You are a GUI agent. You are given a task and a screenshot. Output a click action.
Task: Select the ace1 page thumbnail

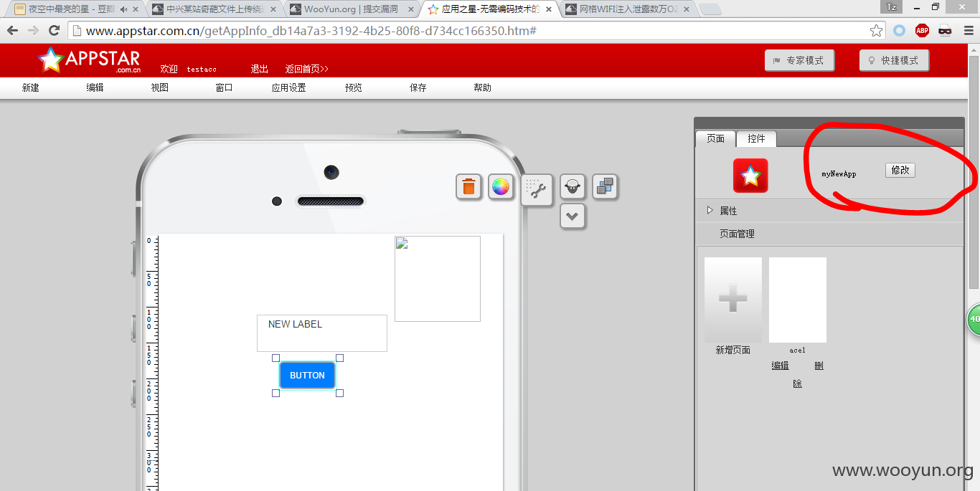[798, 300]
